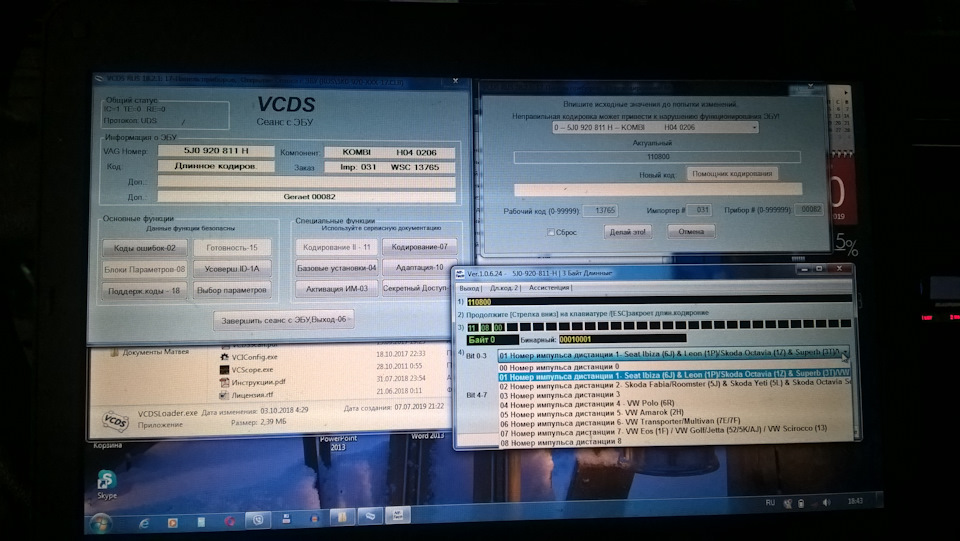This screenshot has width=960, height=541.
Task: Open the battery icon in system tray
Action: 801,503
